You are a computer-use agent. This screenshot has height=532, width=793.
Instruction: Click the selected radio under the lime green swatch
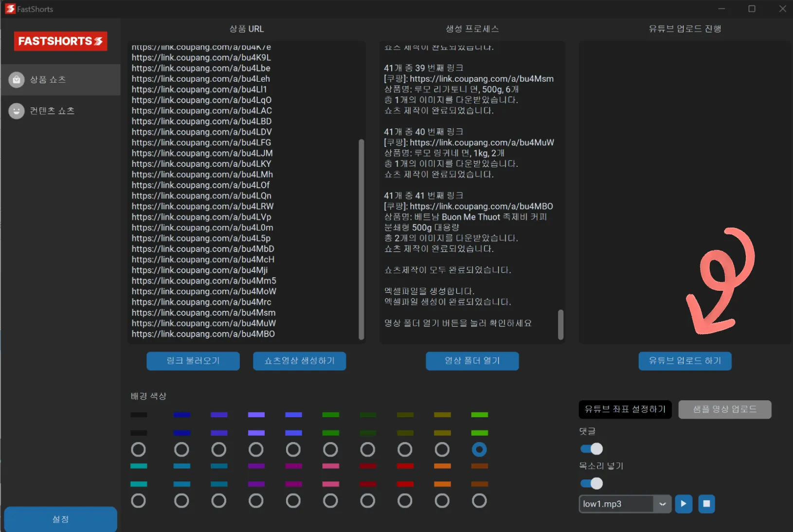point(479,450)
